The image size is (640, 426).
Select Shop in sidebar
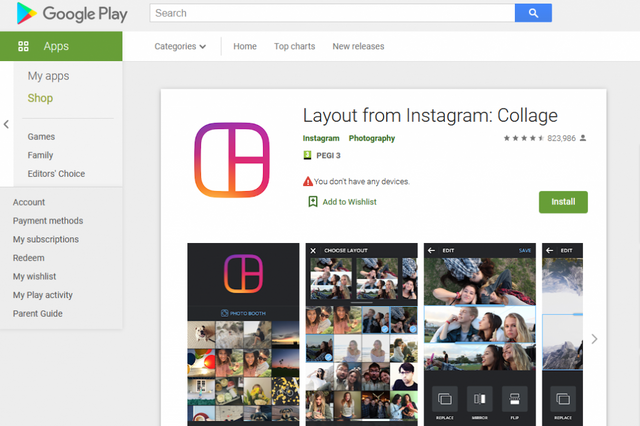tap(40, 98)
